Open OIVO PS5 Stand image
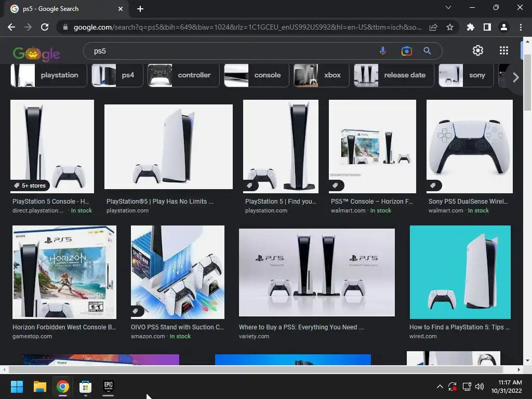This screenshot has width=532, height=399. [x=178, y=272]
